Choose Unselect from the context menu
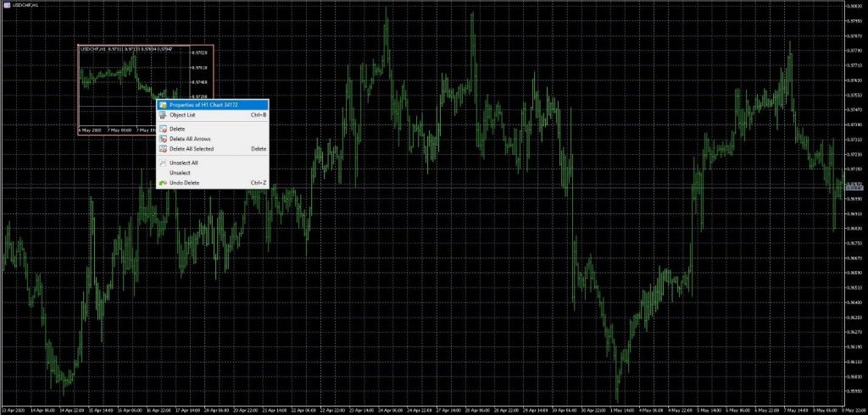Viewport: 868px width, 415px height. point(179,173)
